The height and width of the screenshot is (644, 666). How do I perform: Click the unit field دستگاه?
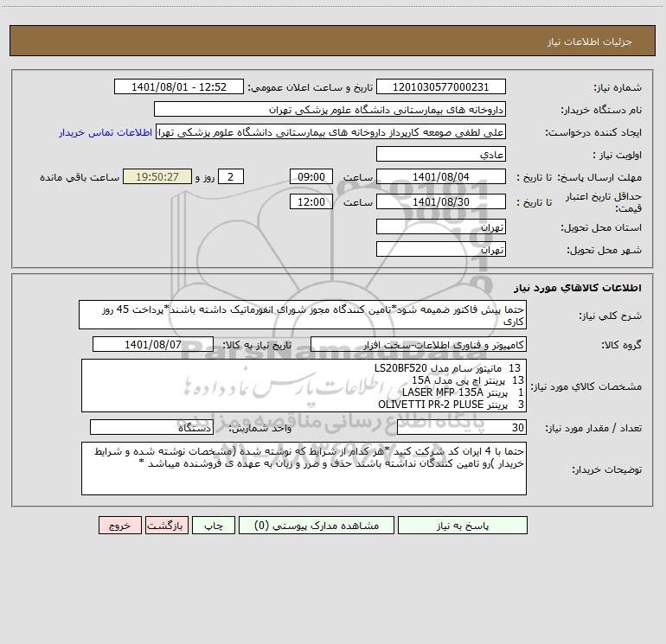coord(151,427)
